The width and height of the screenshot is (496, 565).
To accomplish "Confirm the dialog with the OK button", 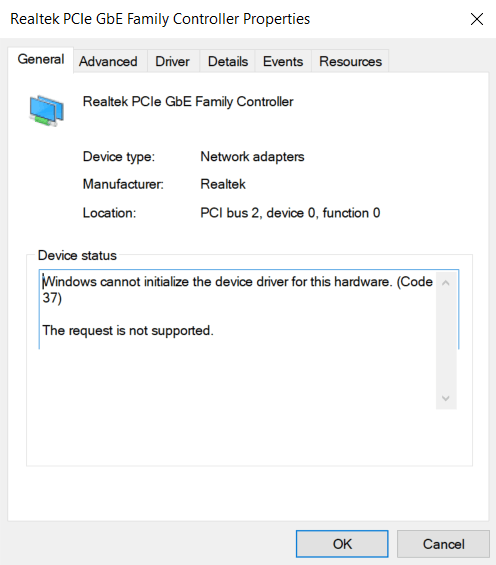I will 342,544.
